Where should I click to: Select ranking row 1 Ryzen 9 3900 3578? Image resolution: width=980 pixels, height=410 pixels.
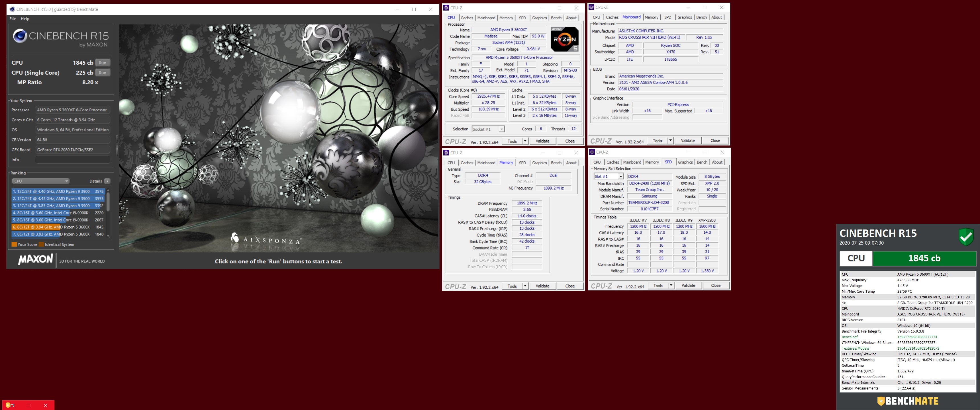point(58,192)
